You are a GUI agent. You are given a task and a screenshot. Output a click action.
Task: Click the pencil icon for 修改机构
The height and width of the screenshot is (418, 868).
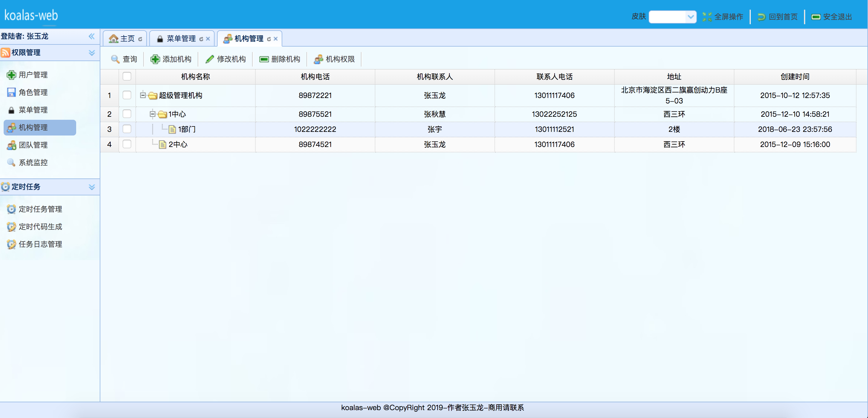tap(209, 59)
